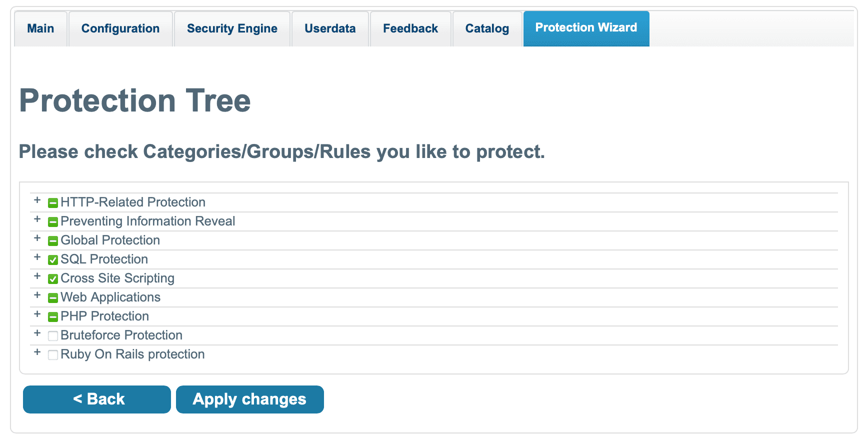Screen dimensions: 868x445
Task: Toggle the HTTP-Related Protection checkbox
Action: tap(52, 203)
